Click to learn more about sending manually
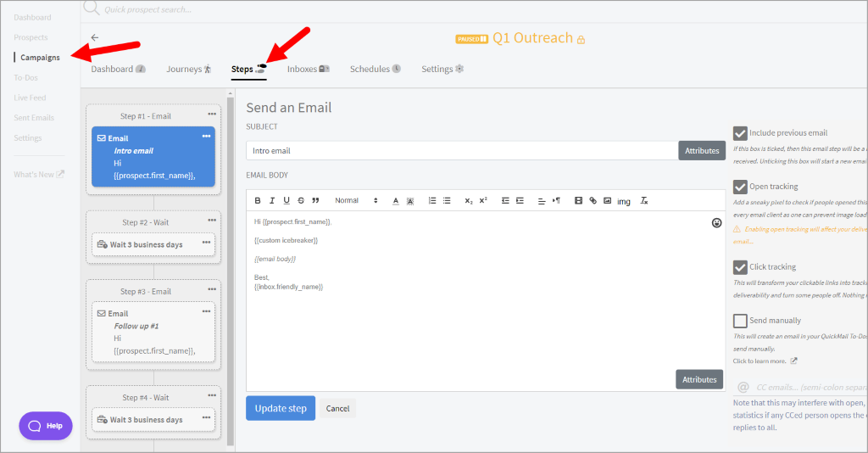Image resolution: width=868 pixels, height=453 pixels. point(765,361)
